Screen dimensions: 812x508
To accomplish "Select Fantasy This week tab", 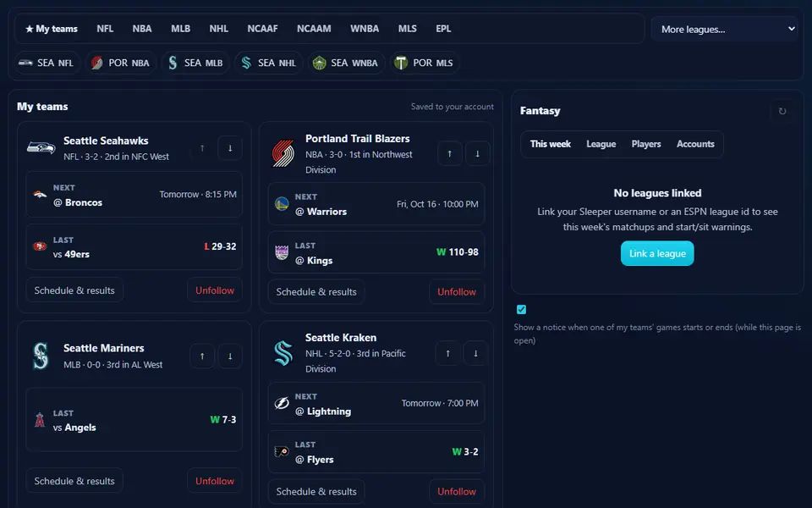I will (550, 144).
